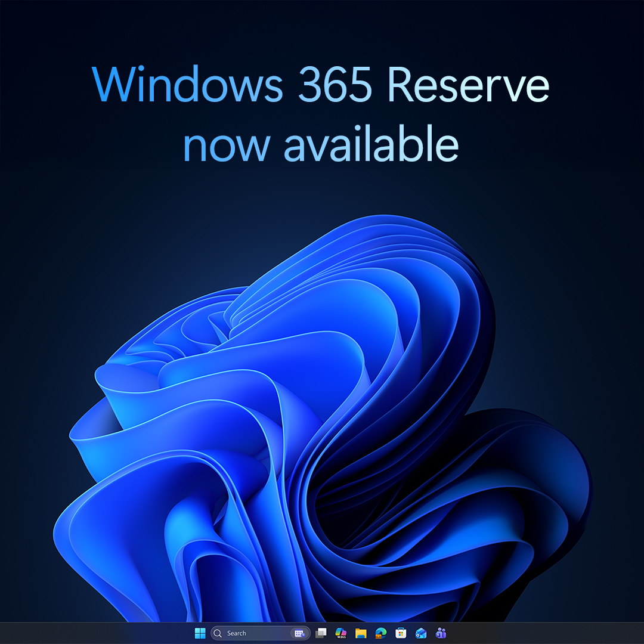Open File Explorer from the taskbar

[361, 633]
